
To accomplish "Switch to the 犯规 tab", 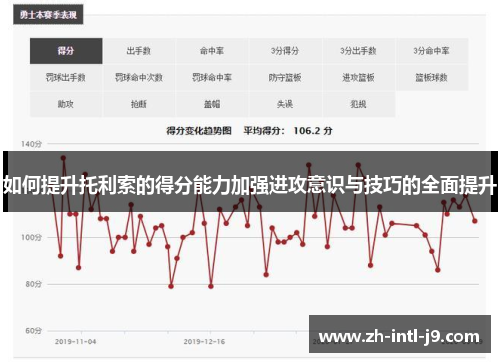I will coord(358,104).
